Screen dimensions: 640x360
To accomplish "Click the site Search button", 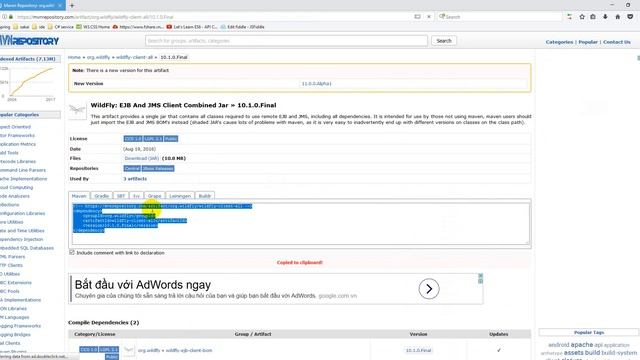I will pos(444,41).
